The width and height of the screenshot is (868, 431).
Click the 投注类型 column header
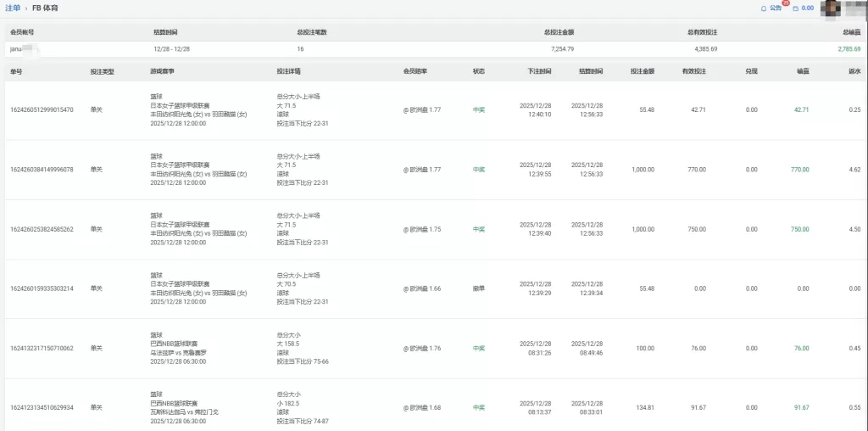point(102,71)
